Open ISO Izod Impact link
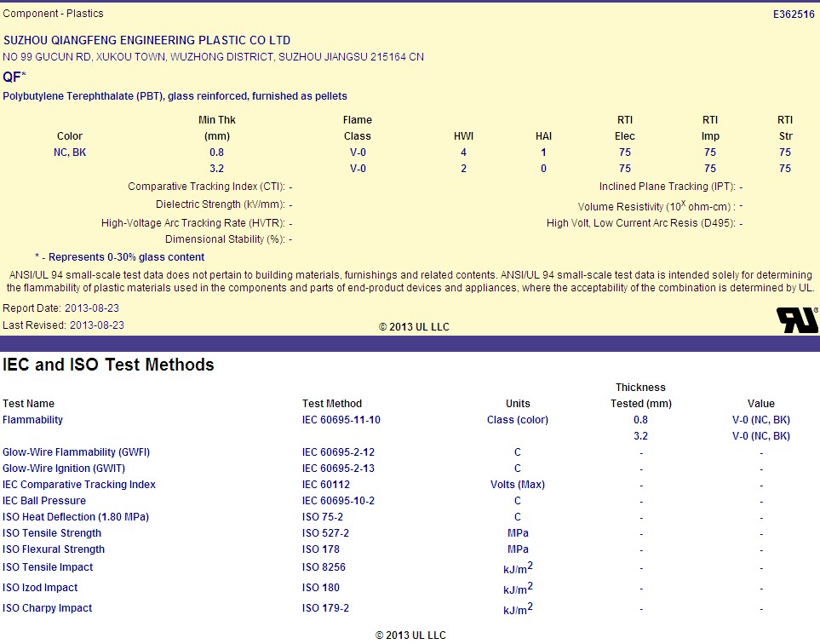The height and width of the screenshot is (644, 820). click(x=40, y=588)
